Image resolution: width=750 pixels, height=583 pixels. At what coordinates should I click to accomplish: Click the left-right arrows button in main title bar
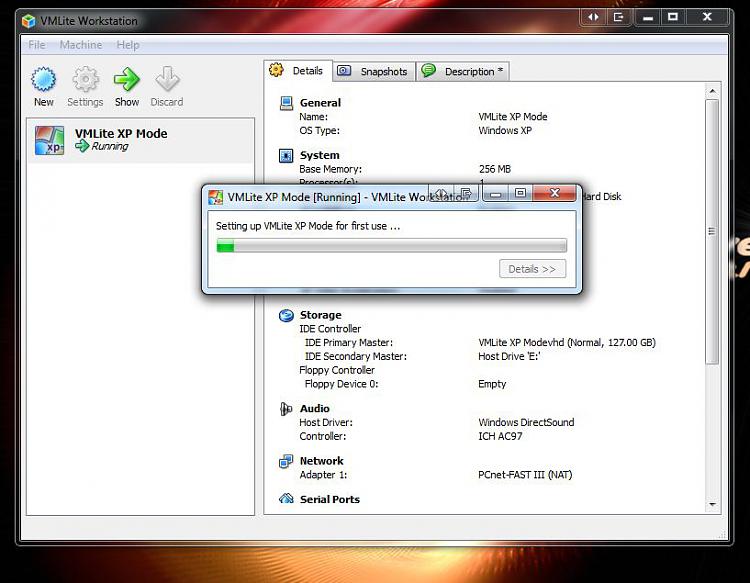click(x=593, y=17)
